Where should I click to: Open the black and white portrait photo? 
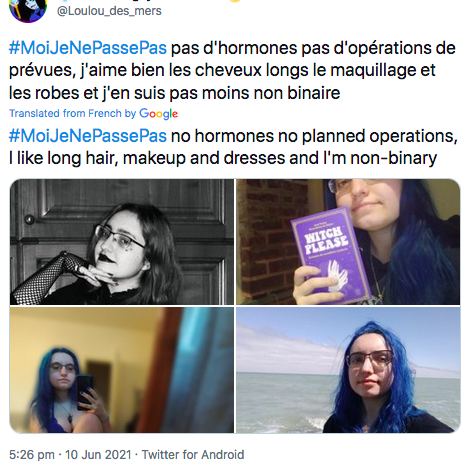[x=122, y=242]
